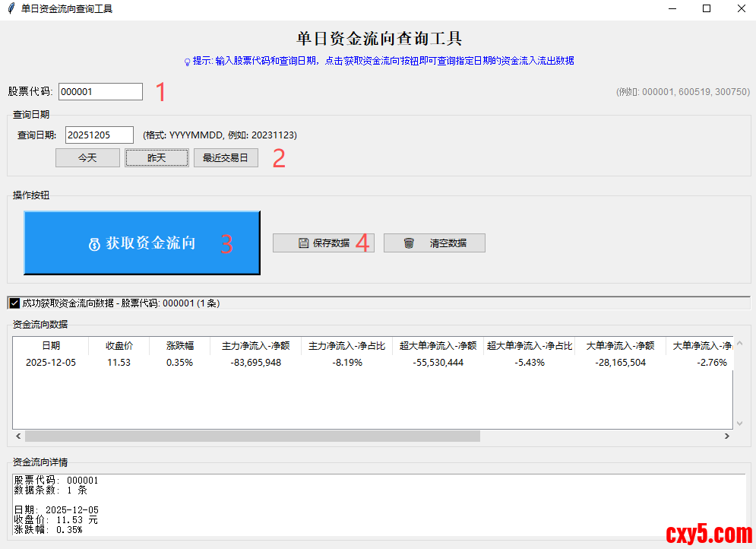756x549 pixels.
Task: Close the 单日资金流向查询工具 window
Action: coord(741,8)
